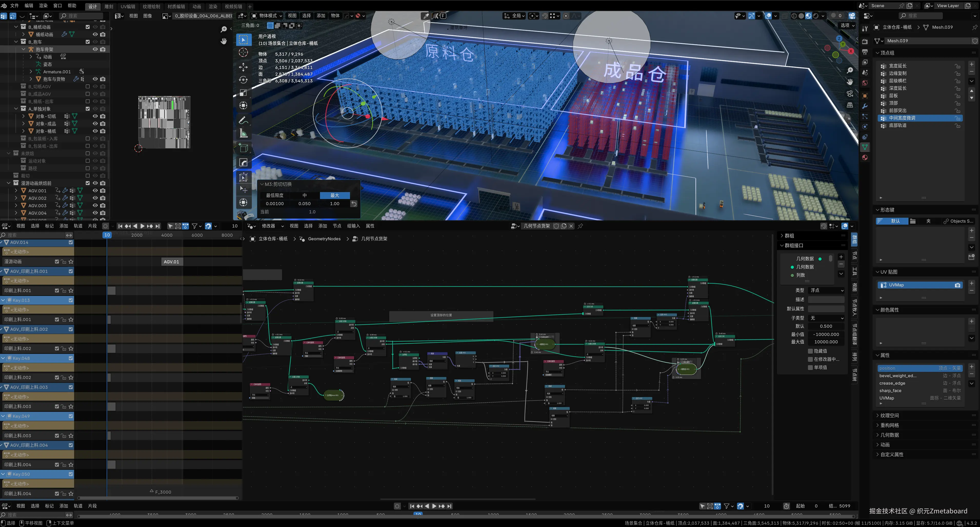Click 最大 clipping preset button
The image size is (980, 527).
tap(334, 195)
